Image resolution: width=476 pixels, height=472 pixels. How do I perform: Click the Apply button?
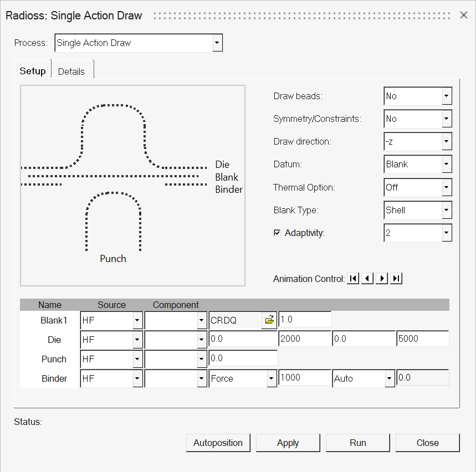point(288,443)
